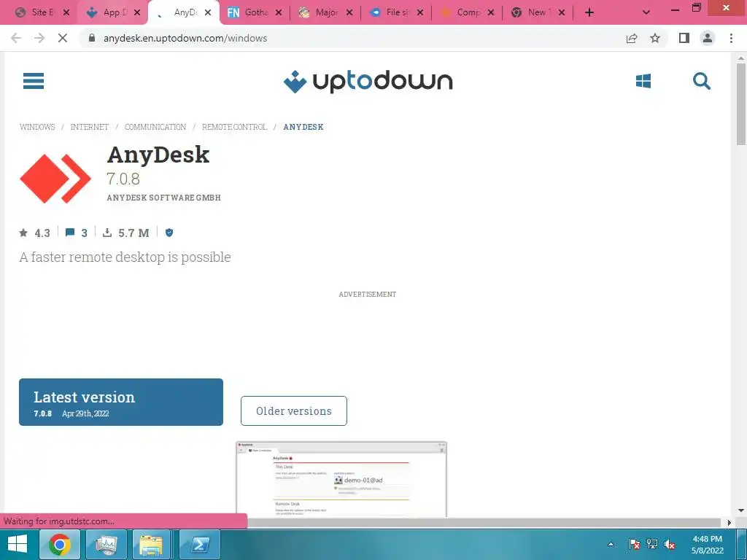Share this page from address bar

[632, 38]
